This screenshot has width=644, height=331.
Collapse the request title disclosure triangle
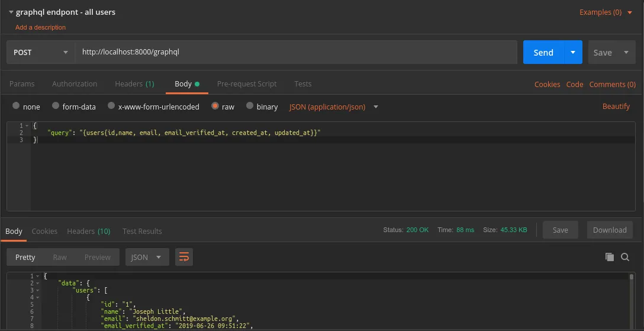tap(11, 12)
